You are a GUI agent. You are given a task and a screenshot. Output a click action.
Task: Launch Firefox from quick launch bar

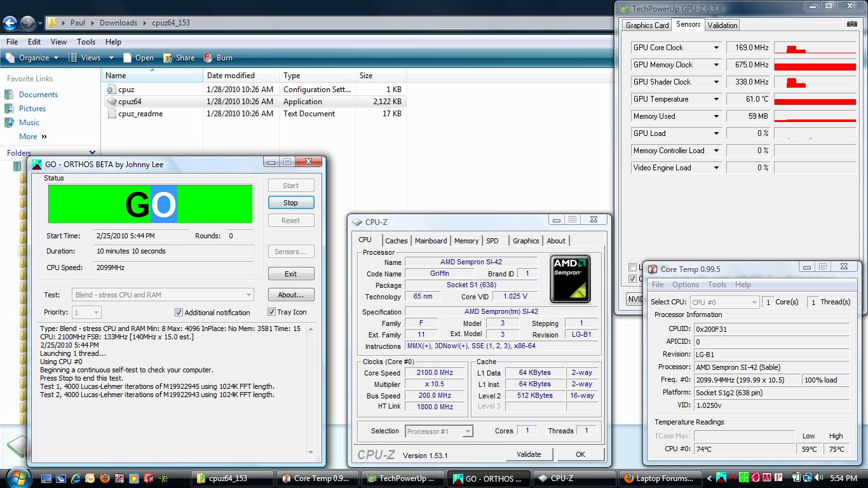[105, 478]
